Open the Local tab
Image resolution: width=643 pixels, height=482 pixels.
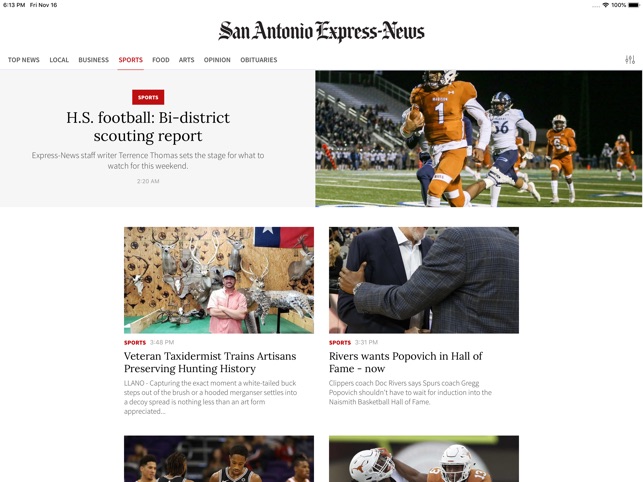coord(59,60)
